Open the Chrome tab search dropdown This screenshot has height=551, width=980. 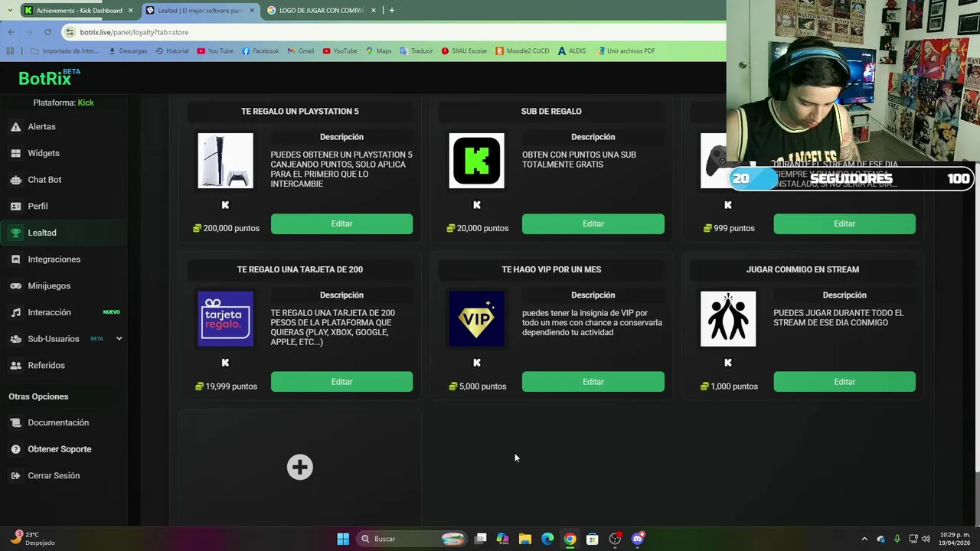pyautogui.click(x=11, y=11)
